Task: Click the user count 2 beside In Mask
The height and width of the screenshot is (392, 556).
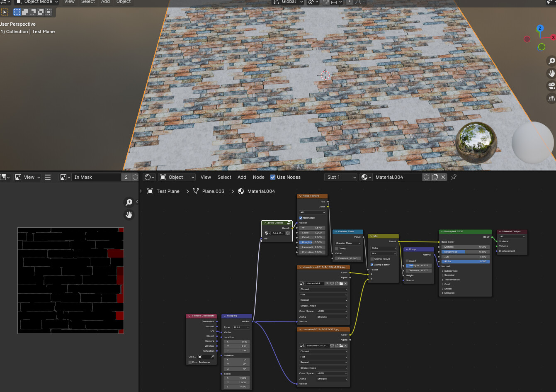Action: pyautogui.click(x=126, y=177)
